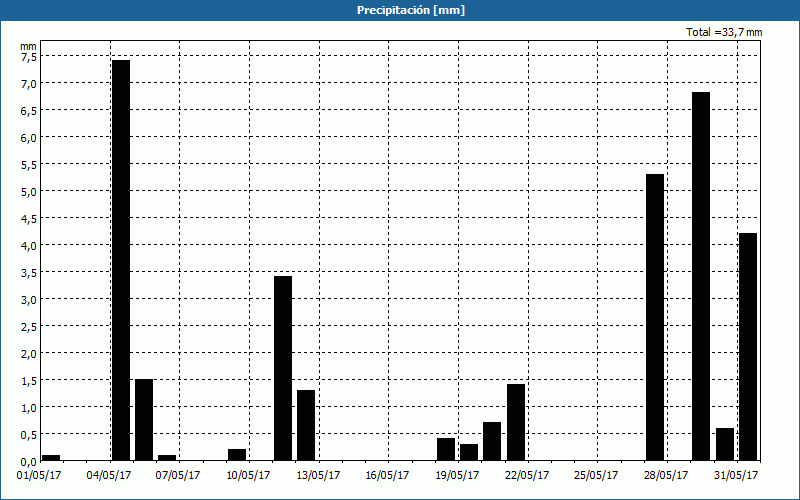The width and height of the screenshot is (800, 500).
Task: Select the 0,6 mm bar just before 31/05/17
Action: pos(725,444)
